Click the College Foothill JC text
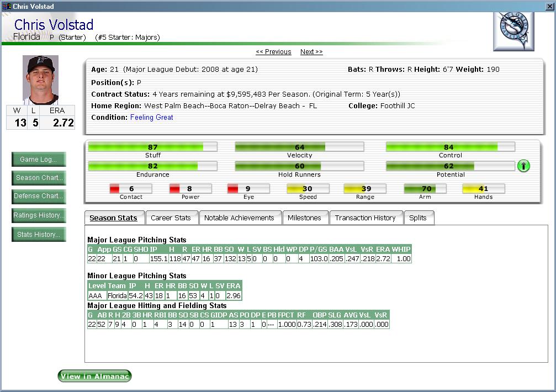This screenshot has width=556, height=392. [382, 105]
